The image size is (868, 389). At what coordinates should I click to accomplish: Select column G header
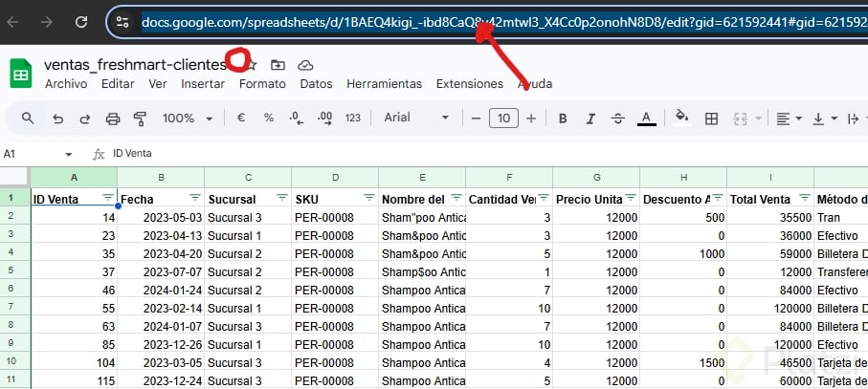coord(596,178)
